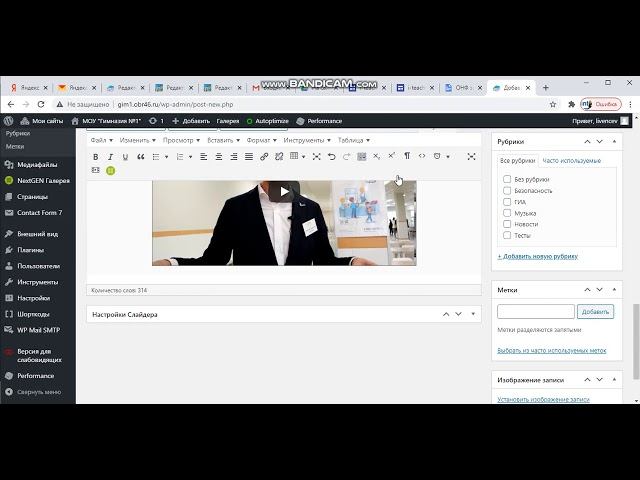This screenshot has height=480, width=640.
Task: Collapse the Рубрики panel toggle
Action: click(614, 142)
